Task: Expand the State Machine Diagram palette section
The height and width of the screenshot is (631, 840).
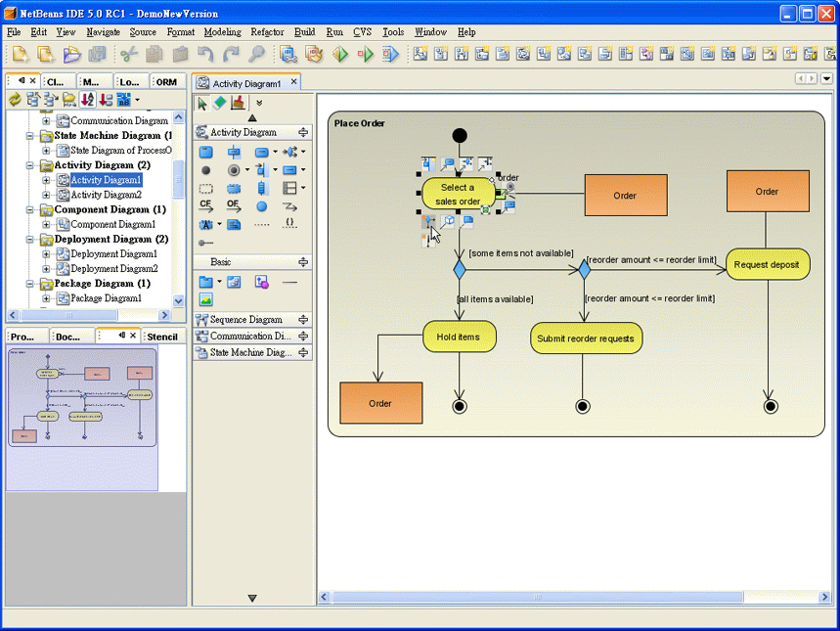Action: point(303,353)
